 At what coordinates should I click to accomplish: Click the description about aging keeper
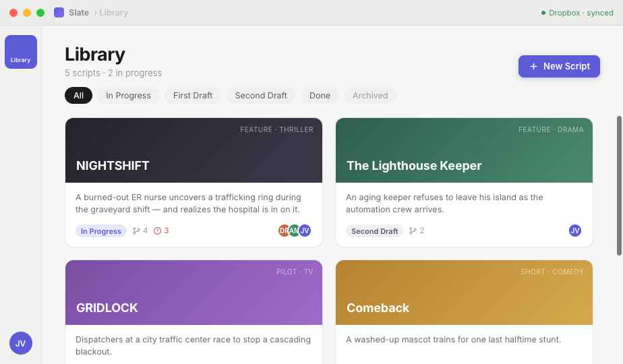coord(444,203)
